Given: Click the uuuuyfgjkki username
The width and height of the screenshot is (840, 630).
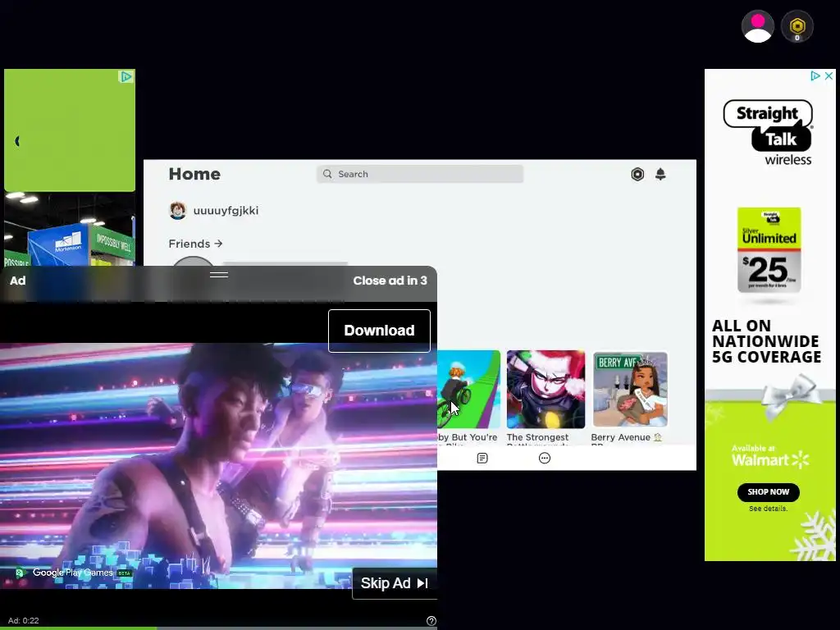Looking at the screenshot, I should coord(226,211).
